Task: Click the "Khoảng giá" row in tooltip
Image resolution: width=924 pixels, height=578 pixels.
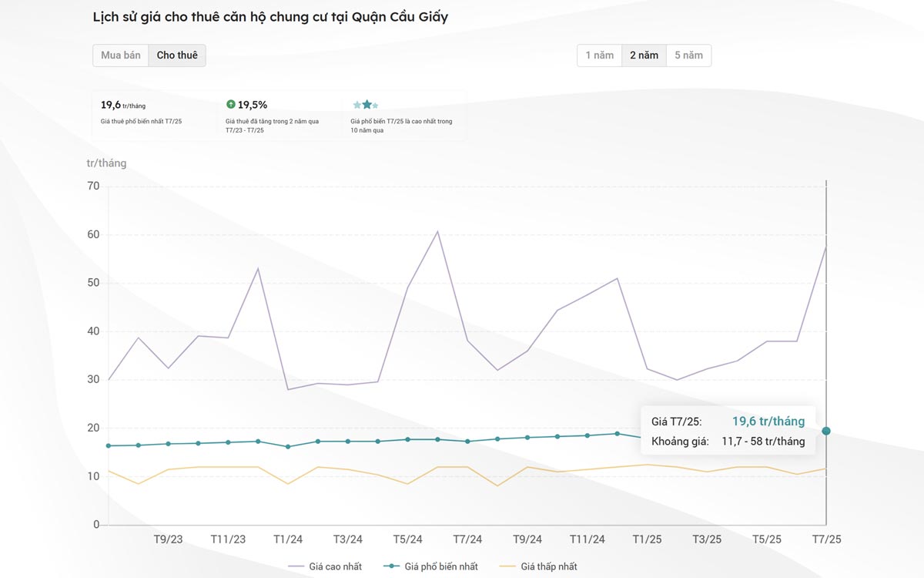Action: (728, 442)
